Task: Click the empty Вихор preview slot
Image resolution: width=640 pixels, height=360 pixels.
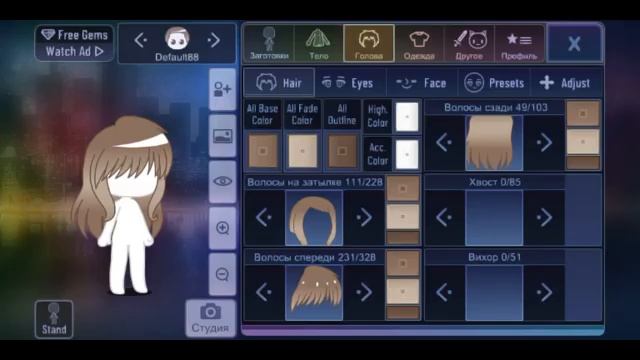Action: tap(494, 292)
